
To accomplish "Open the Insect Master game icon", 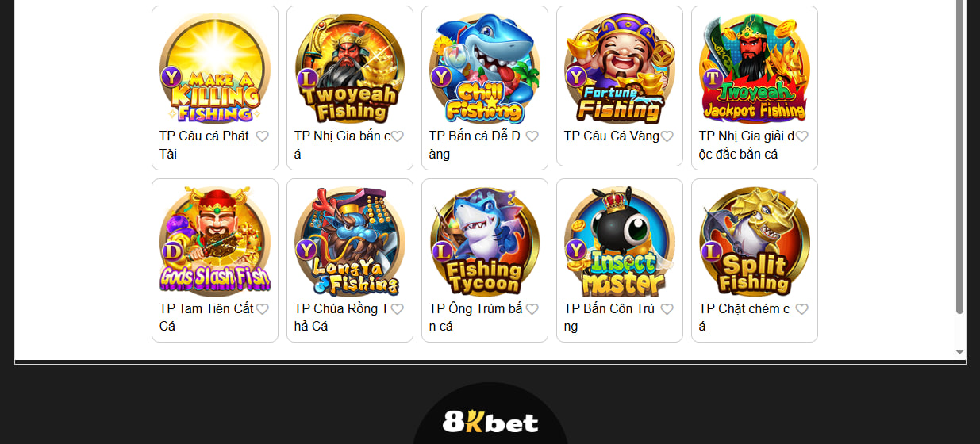I will 620,242.
